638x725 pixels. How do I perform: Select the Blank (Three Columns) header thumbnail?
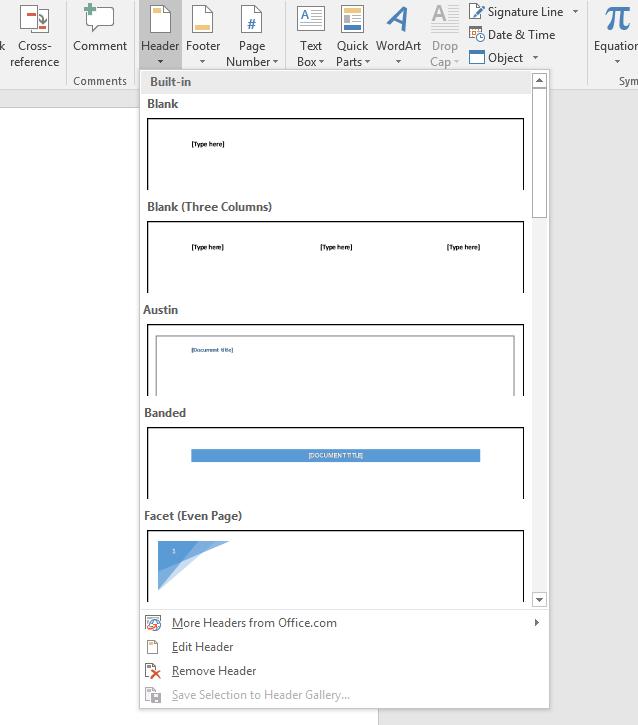tap(335, 257)
